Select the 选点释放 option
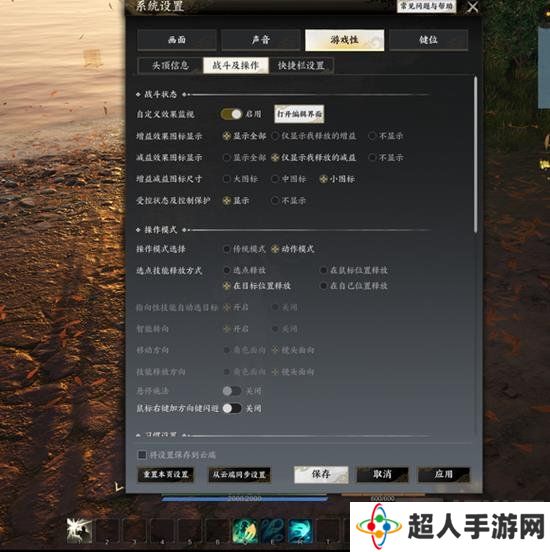 tap(244, 270)
